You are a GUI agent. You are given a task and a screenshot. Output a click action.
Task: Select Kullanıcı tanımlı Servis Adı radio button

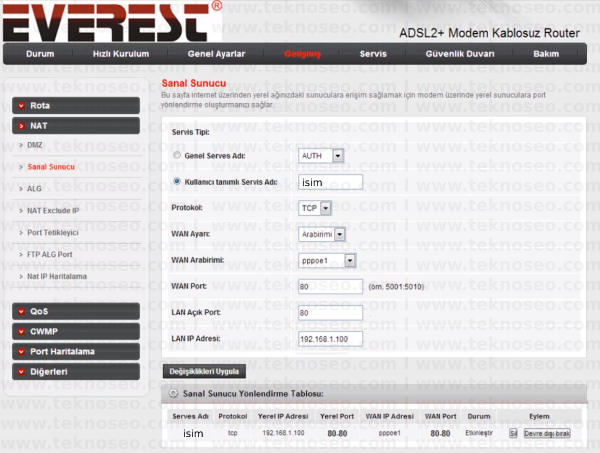177,181
